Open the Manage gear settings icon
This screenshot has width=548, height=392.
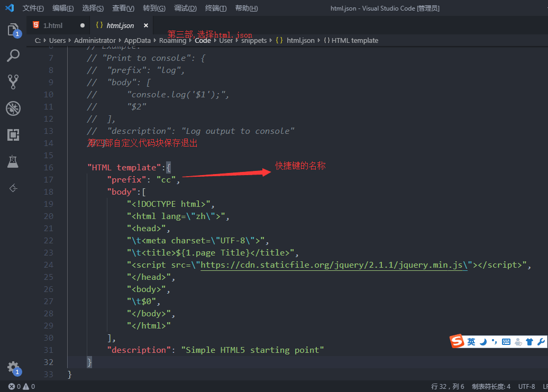13,368
